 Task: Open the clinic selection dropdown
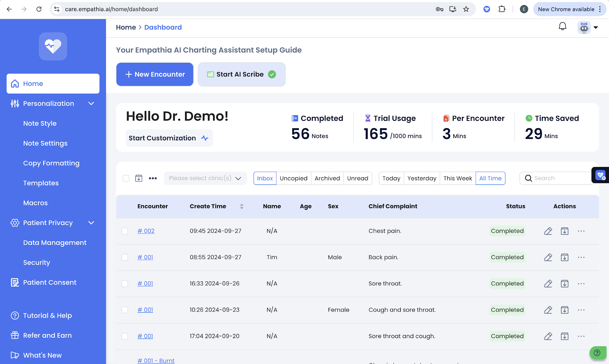coord(205,178)
